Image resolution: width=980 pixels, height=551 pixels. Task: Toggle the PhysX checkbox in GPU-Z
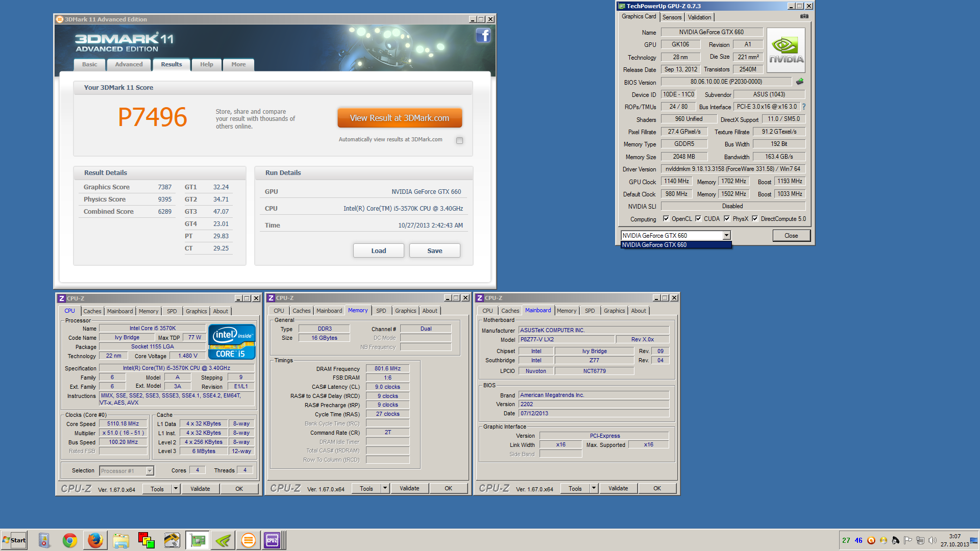(x=727, y=219)
